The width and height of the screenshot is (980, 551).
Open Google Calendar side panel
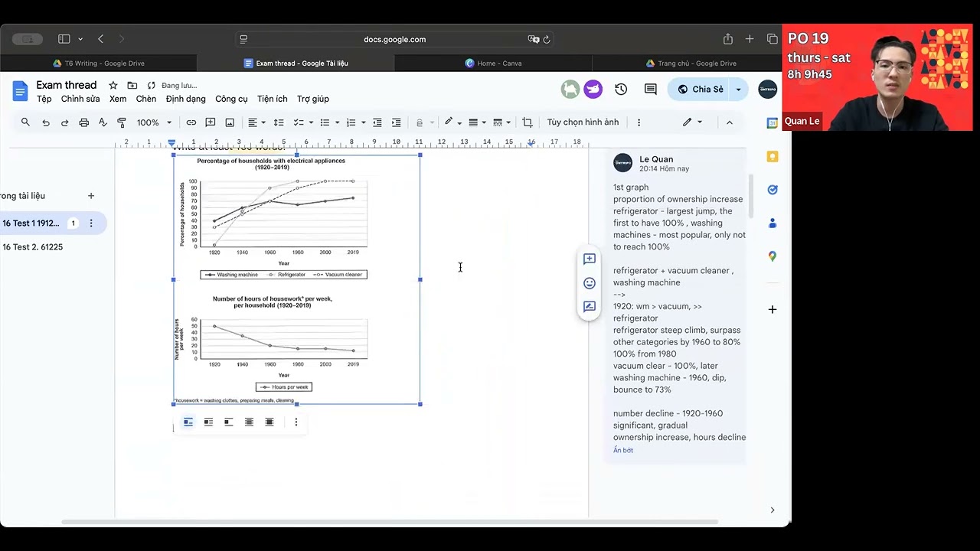pos(773,122)
